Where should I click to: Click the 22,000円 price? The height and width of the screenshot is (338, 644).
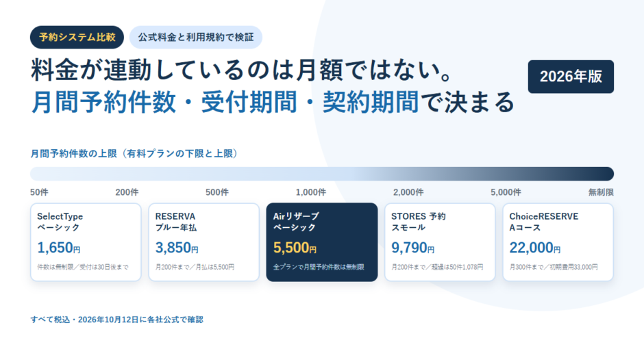pyautogui.click(x=535, y=248)
